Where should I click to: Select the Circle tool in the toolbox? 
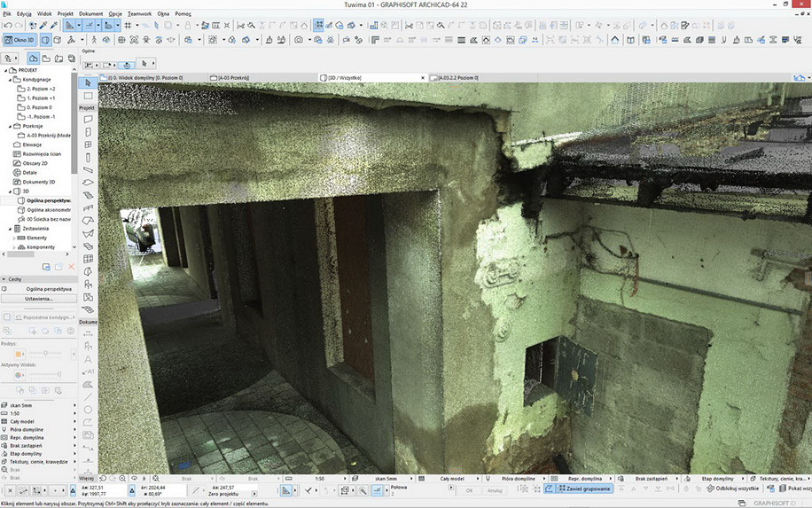tap(89, 409)
